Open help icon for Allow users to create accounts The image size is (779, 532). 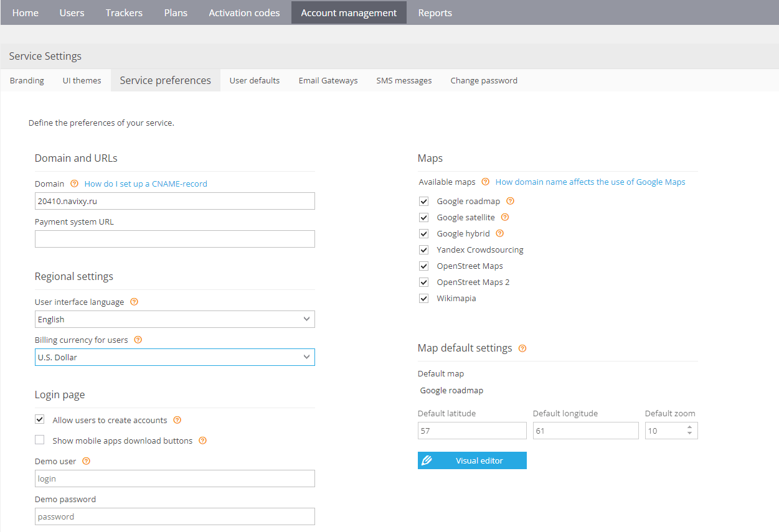[177, 420]
